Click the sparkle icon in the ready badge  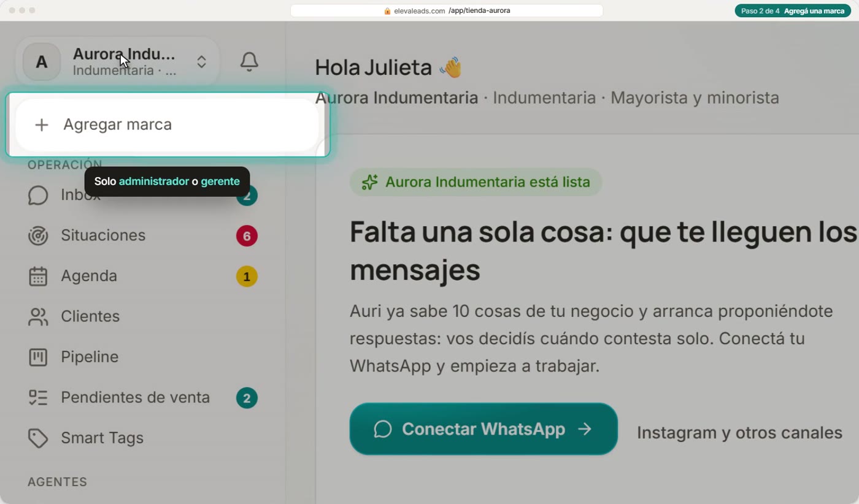tap(369, 182)
